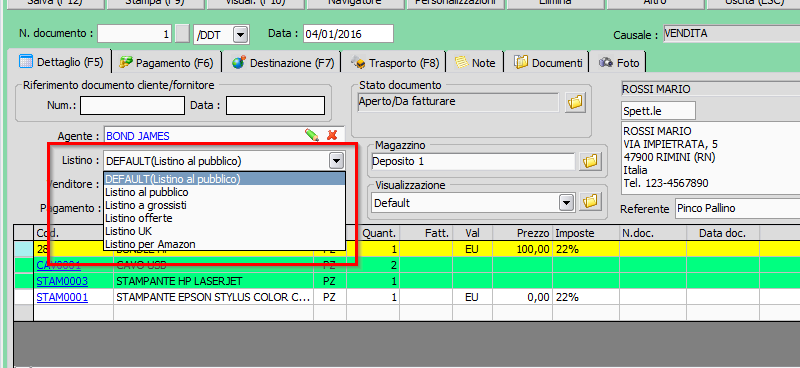Image resolution: width=800 pixels, height=368 pixels.
Task: Collapse the Listino dropdown arrow
Action: [x=336, y=161]
